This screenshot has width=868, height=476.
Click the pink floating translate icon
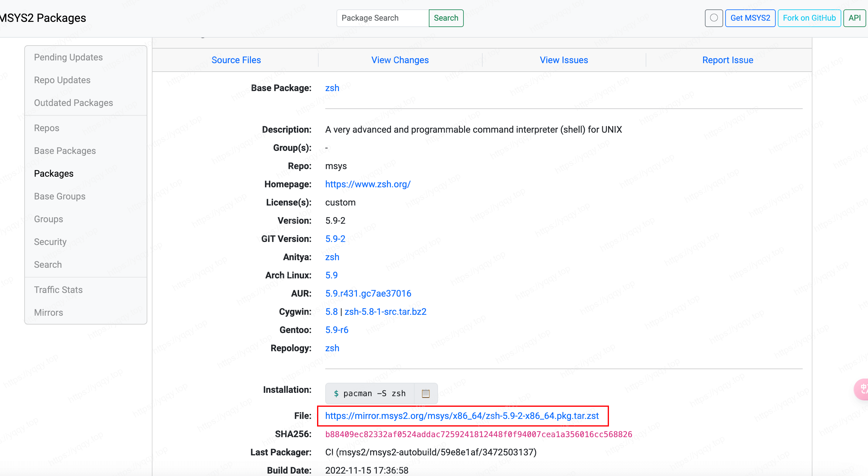click(862, 389)
